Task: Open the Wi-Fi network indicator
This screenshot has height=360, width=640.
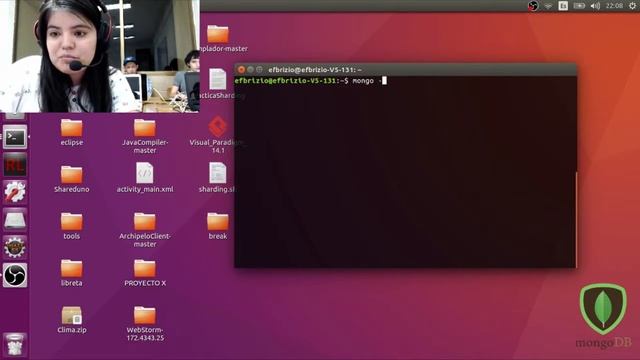Action: (548, 6)
